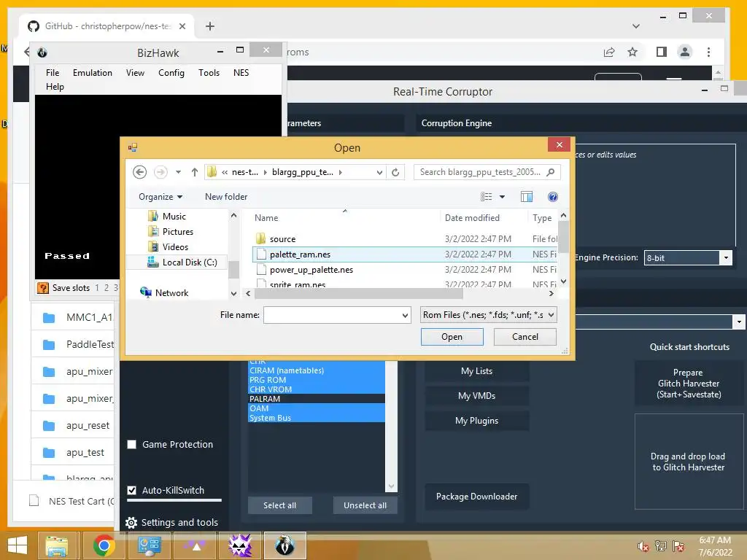Change the view layout icon in Open dialog
747x560 pixels.
tap(486, 197)
